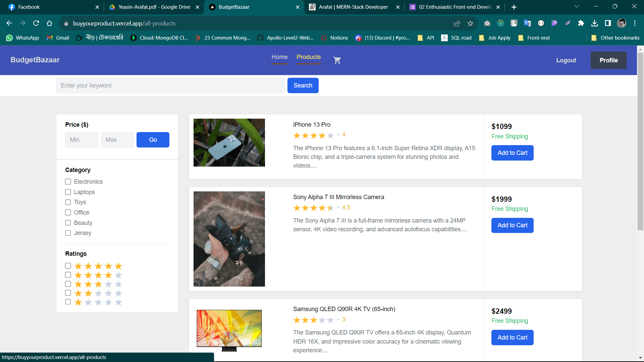This screenshot has height=362, width=644.
Task: Check the Jersey category box
Action: point(68,233)
